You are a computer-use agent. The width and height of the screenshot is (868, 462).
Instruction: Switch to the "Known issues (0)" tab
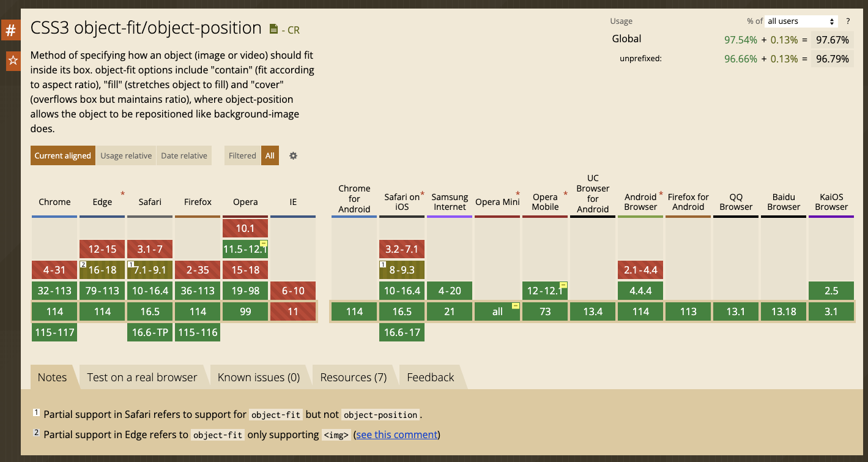[x=259, y=377]
